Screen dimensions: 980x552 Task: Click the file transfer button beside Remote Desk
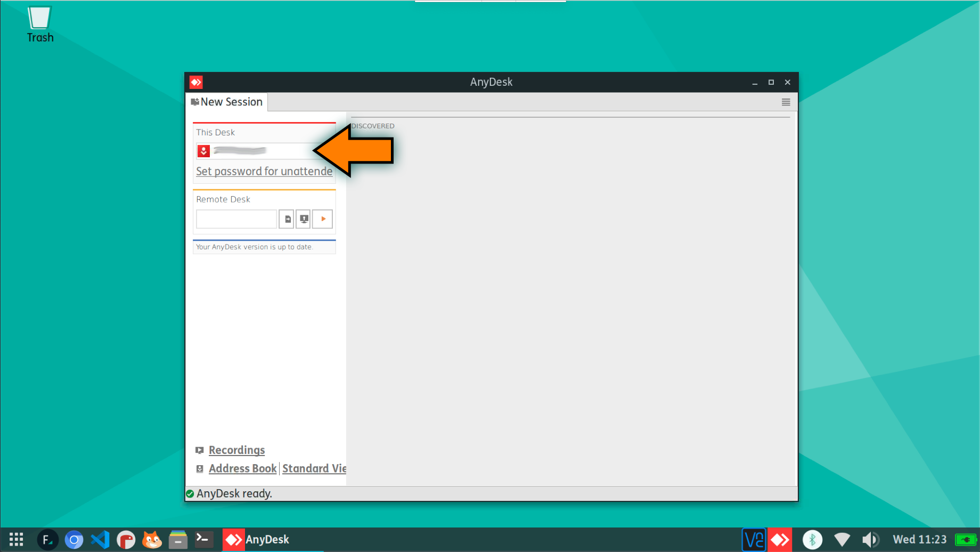point(287,219)
